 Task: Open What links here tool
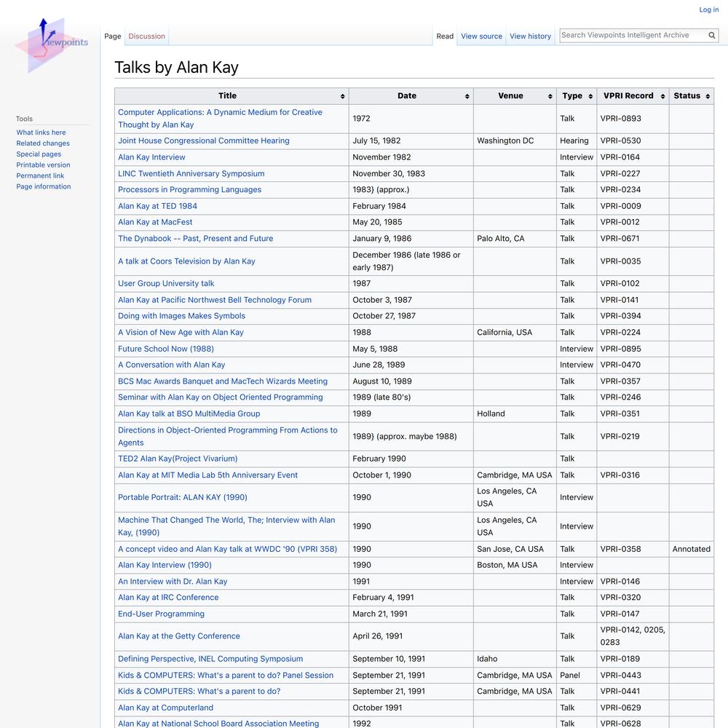[41, 132]
